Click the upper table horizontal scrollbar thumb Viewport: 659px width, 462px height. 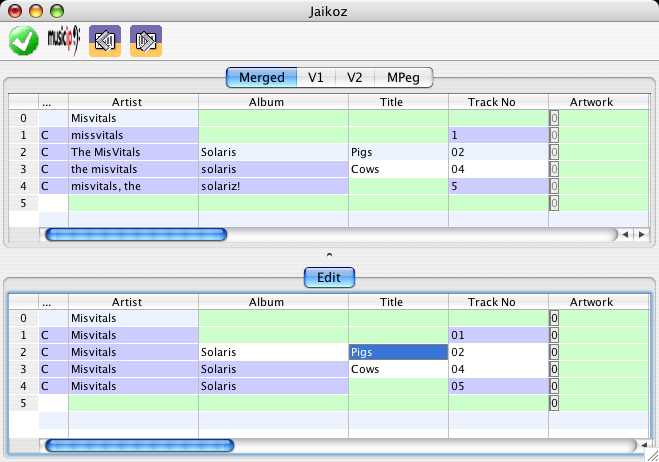click(x=136, y=235)
